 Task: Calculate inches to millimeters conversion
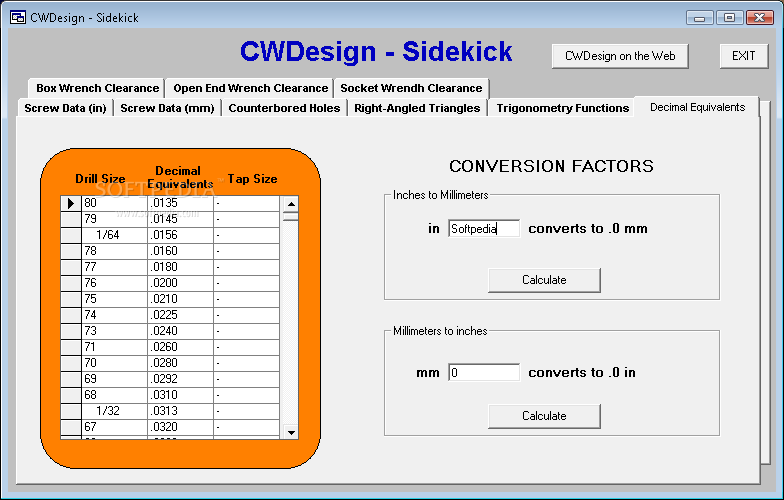coord(544,280)
